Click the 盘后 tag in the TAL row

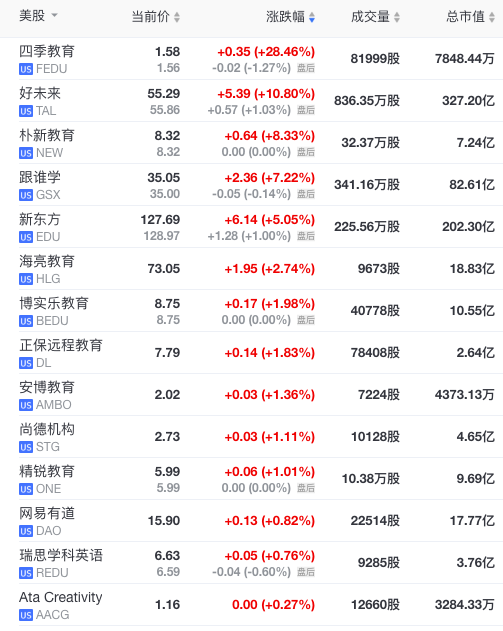click(306, 110)
